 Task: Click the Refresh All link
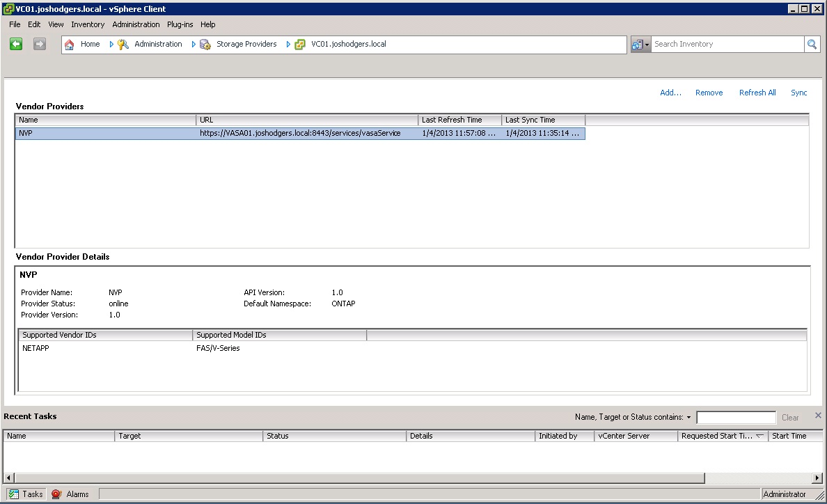[757, 93]
